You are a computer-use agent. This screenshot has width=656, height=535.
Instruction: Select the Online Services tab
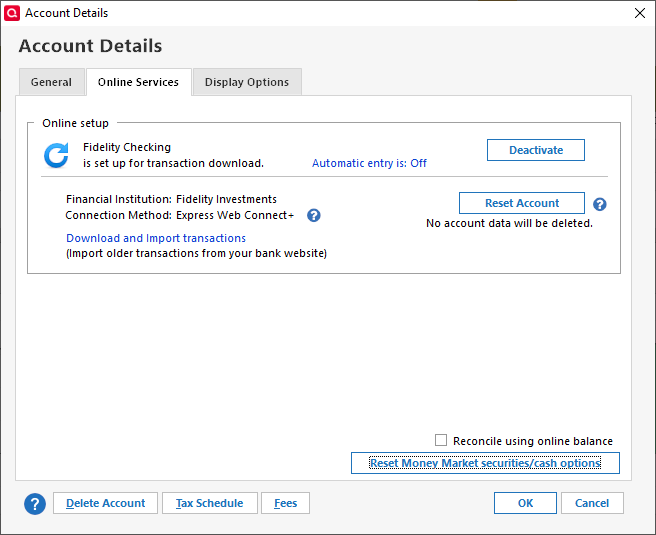click(138, 82)
